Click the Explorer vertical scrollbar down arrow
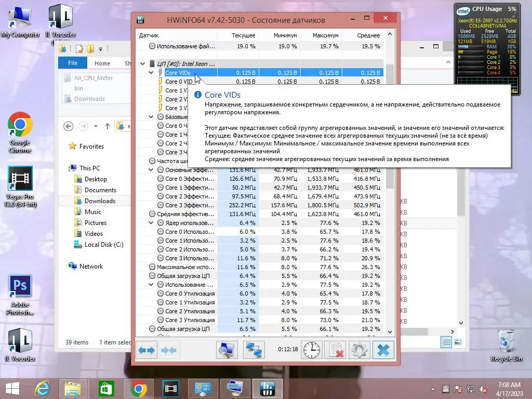Screen dimensions: 532x399 [461, 323]
